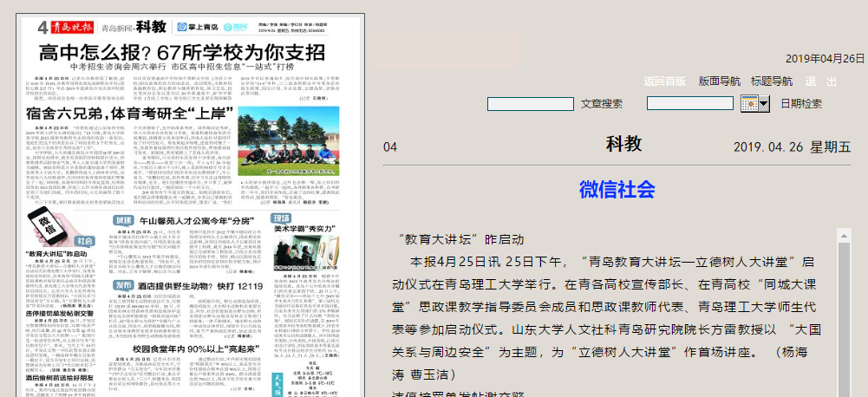
Task: Focus the article search text field
Action: [531, 104]
